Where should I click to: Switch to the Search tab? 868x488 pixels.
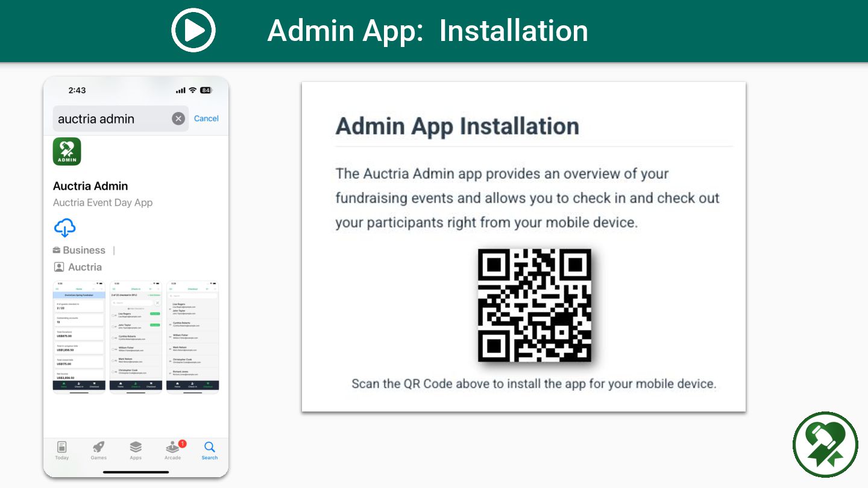click(x=210, y=451)
